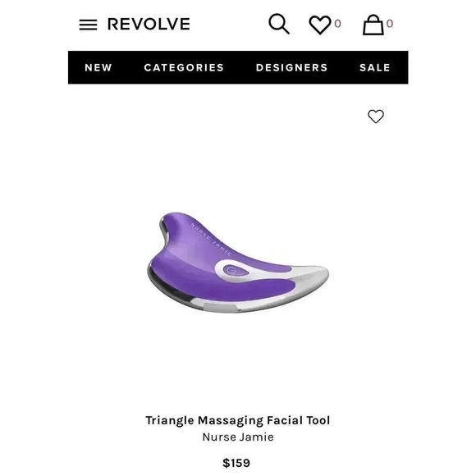
Task: Open the purple facial tool product image
Action: tap(238, 263)
